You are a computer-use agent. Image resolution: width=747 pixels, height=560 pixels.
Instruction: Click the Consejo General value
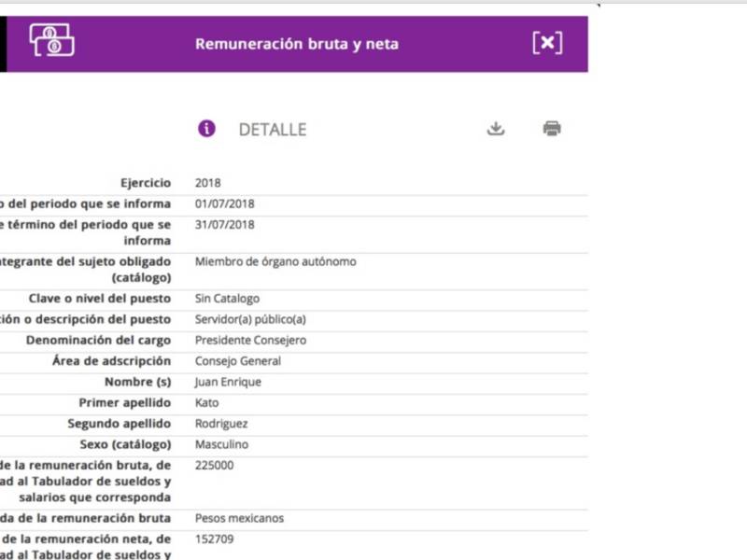click(x=237, y=361)
